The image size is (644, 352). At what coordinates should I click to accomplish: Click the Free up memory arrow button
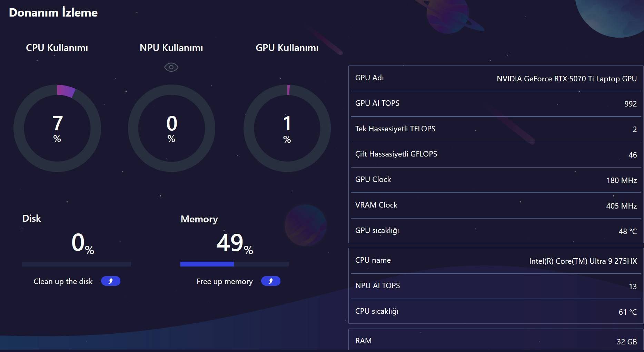[271, 281]
